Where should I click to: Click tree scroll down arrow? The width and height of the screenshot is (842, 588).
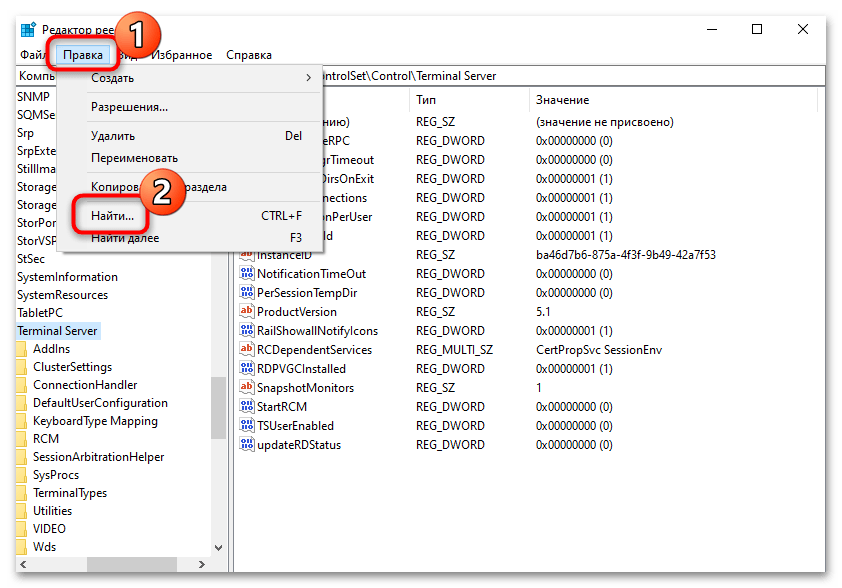[219, 548]
